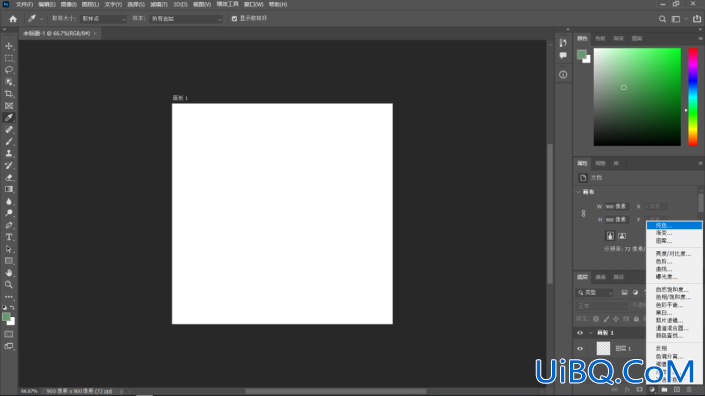705x396 pixels.
Task: Choose 亮度/对比度... from popup menu
Action: 674,254
